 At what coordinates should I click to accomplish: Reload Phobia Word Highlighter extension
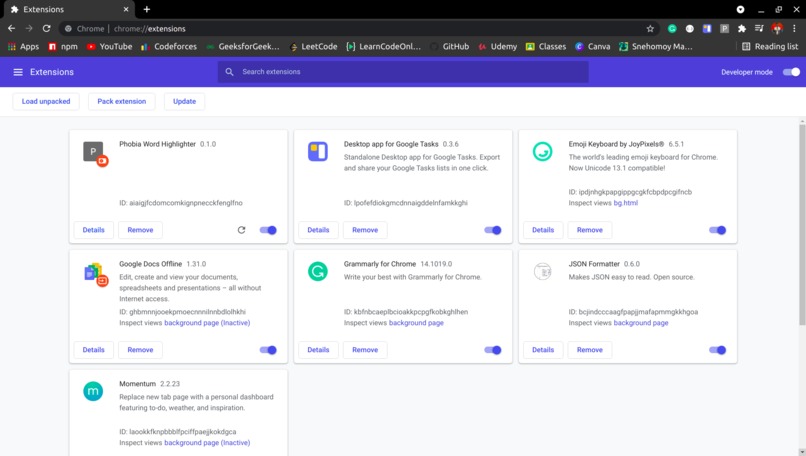[241, 230]
